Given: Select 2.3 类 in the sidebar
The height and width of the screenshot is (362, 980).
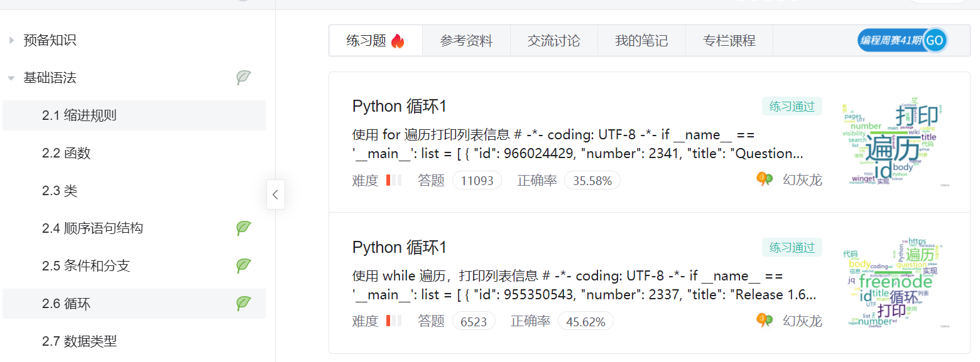Looking at the screenshot, I should click(x=134, y=191).
